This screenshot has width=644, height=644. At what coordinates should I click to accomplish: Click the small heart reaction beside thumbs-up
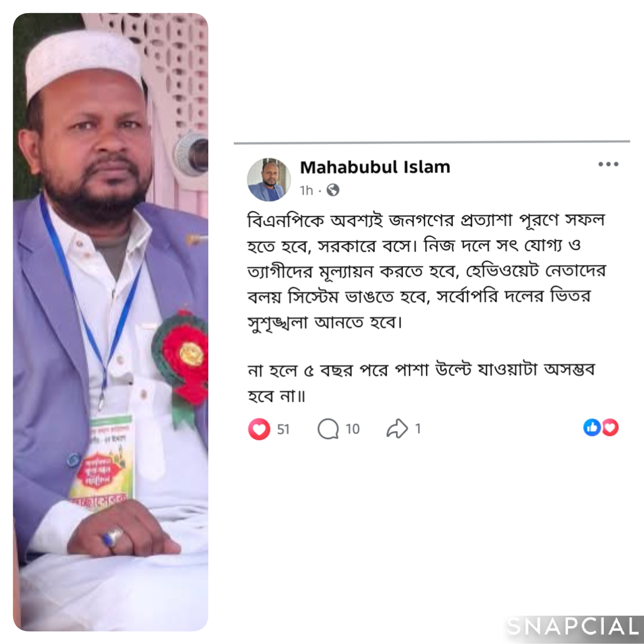click(610, 428)
